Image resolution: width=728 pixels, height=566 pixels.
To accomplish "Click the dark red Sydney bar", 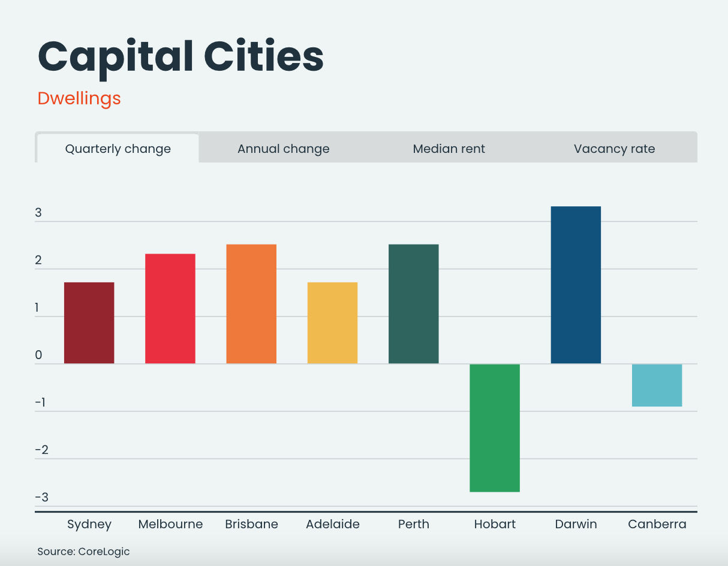I will coord(89,323).
